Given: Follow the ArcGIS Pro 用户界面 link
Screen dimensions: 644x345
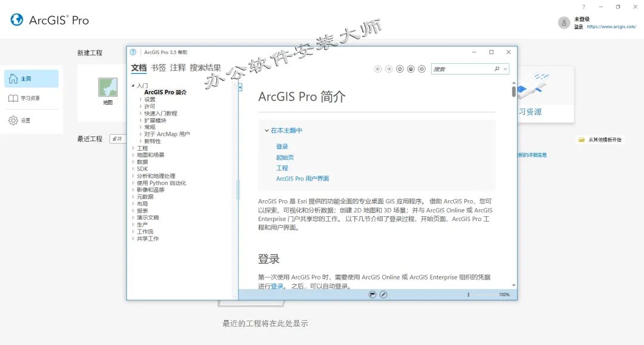Looking at the screenshot, I should [x=302, y=178].
